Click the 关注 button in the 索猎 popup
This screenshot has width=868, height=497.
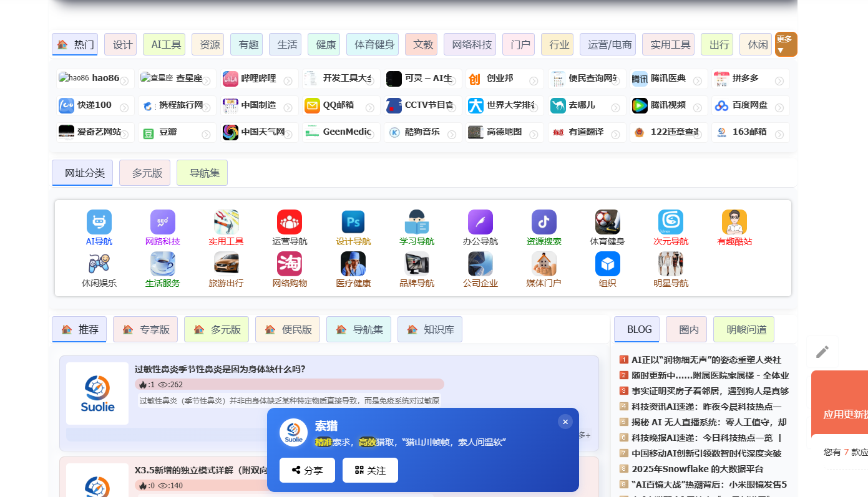pos(370,470)
